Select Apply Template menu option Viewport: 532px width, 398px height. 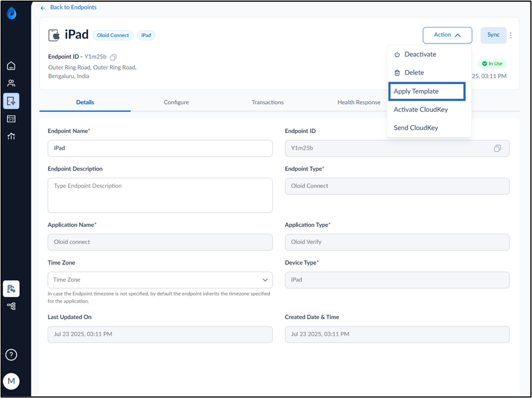[427, 91]
